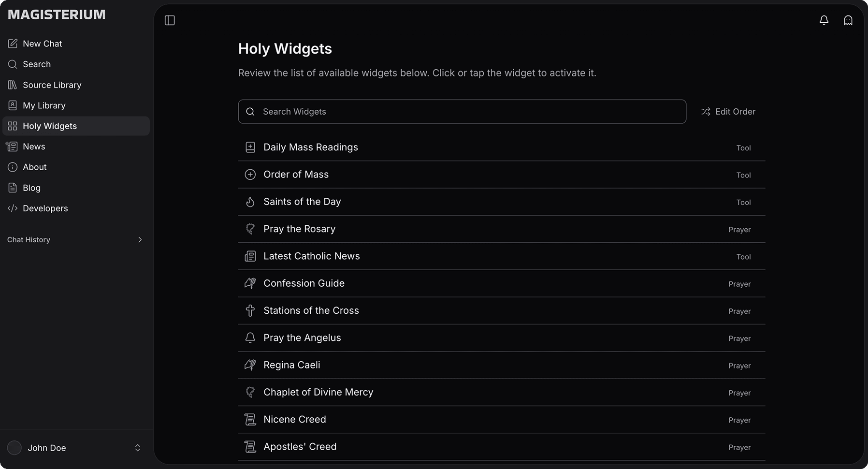868x469 pixels.
Task: Click the Saints of the Day flame icon
Action: tap(250, 202)
